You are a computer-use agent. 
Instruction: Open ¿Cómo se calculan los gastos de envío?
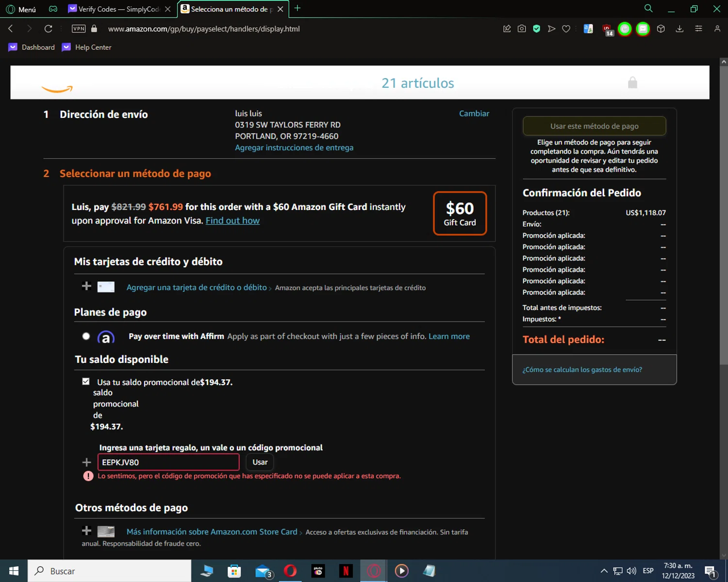[582, 370]
